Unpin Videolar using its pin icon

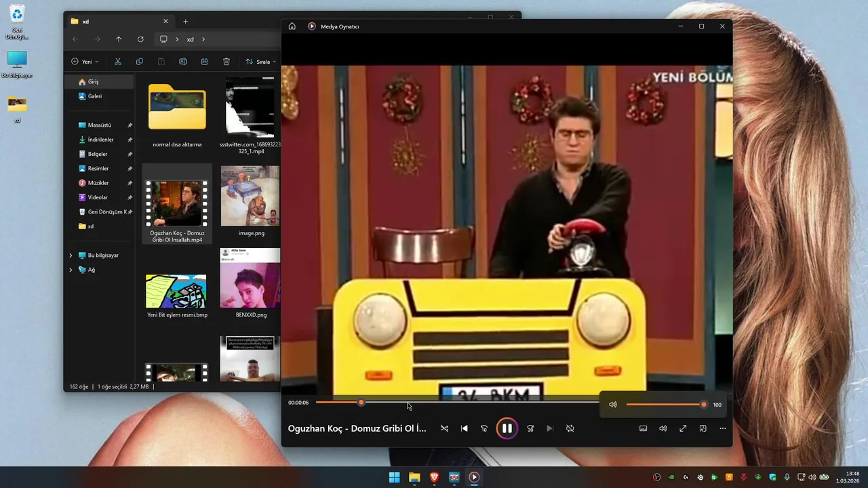130,197
